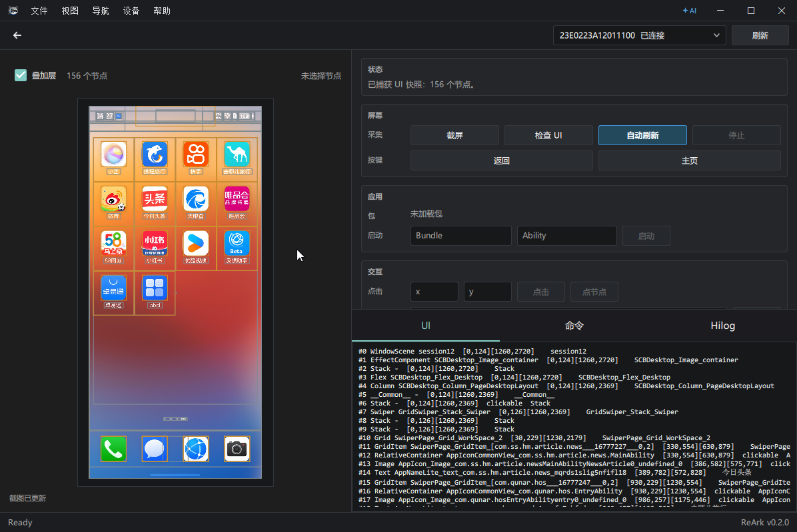
Task: Click '已捕获 UI 快照: 156 个节点' status text
Action: [x=421, y=85]
